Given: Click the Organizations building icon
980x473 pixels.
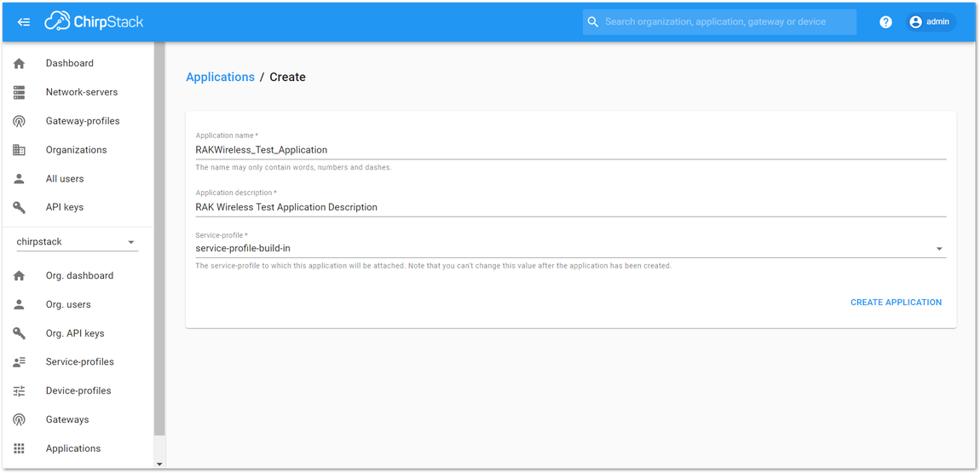Looking at the screenshot, I should click(20, 150).
